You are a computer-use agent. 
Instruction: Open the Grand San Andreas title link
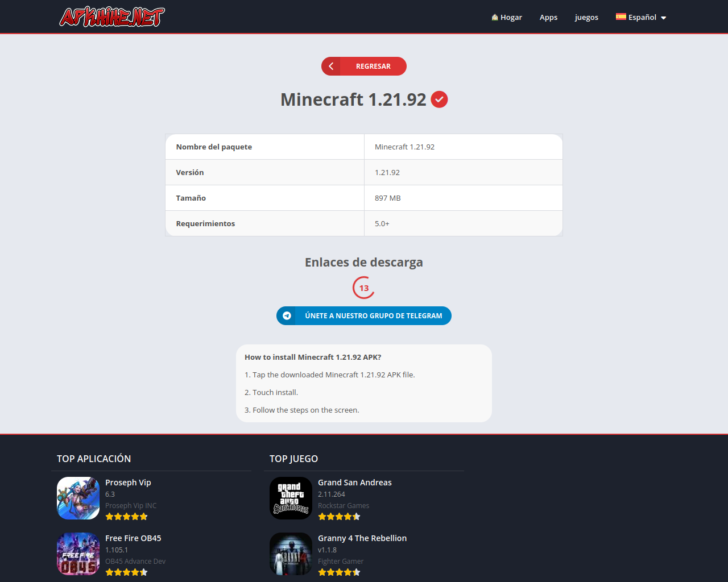click(355, 483)
